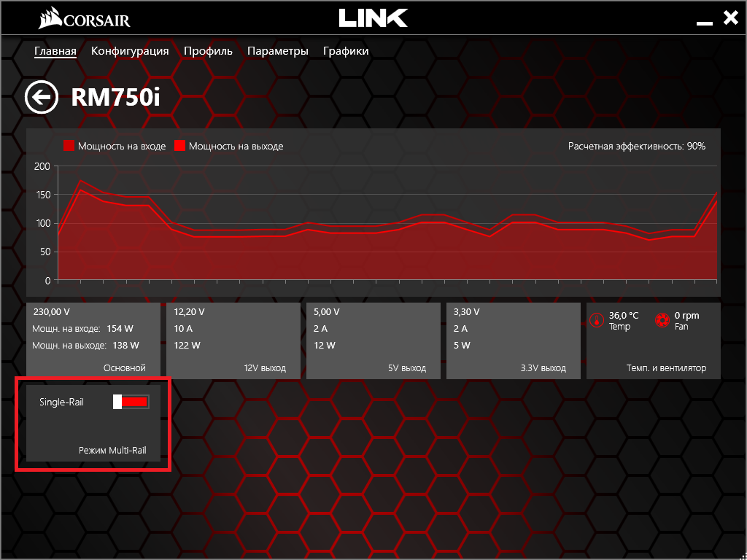The height and width of the screenshot is (560, 747).
Task: Select the Темп. и вентилятор panel
Action: pyautogui.click(x=654, y=341)
